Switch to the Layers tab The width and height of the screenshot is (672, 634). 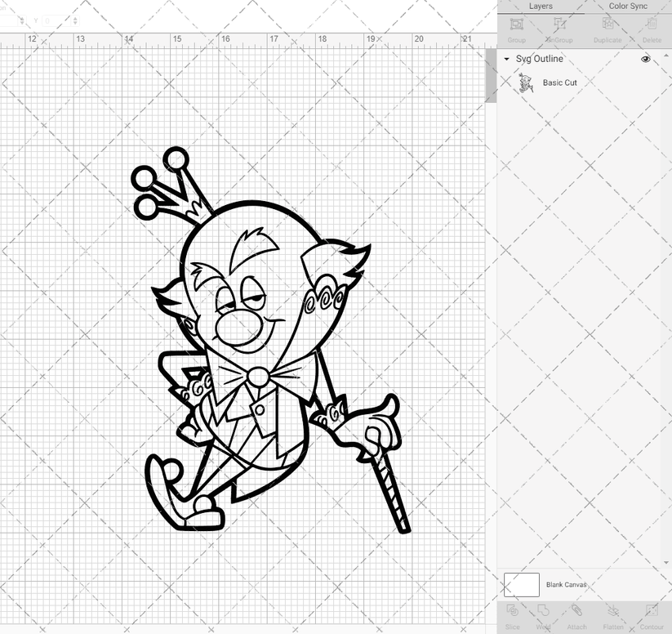(541, 6)
